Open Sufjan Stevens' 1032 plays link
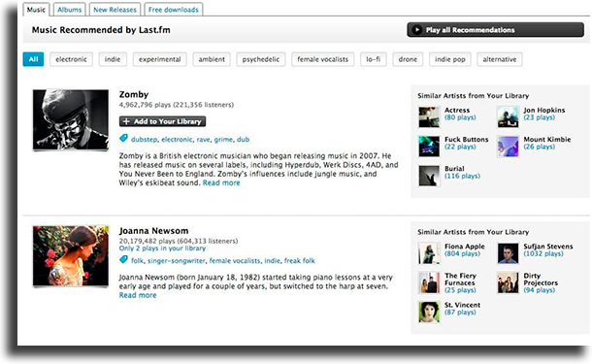The image size is (592, 364). tap(543, 253)
